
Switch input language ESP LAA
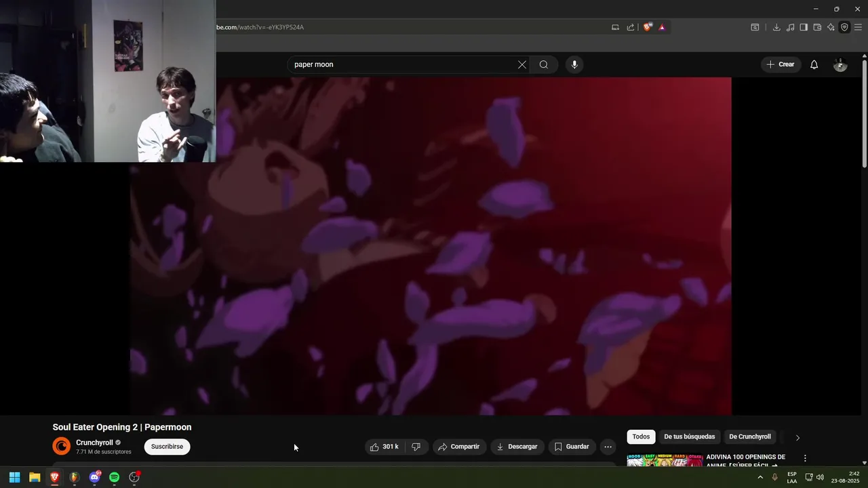coord(792,478)
